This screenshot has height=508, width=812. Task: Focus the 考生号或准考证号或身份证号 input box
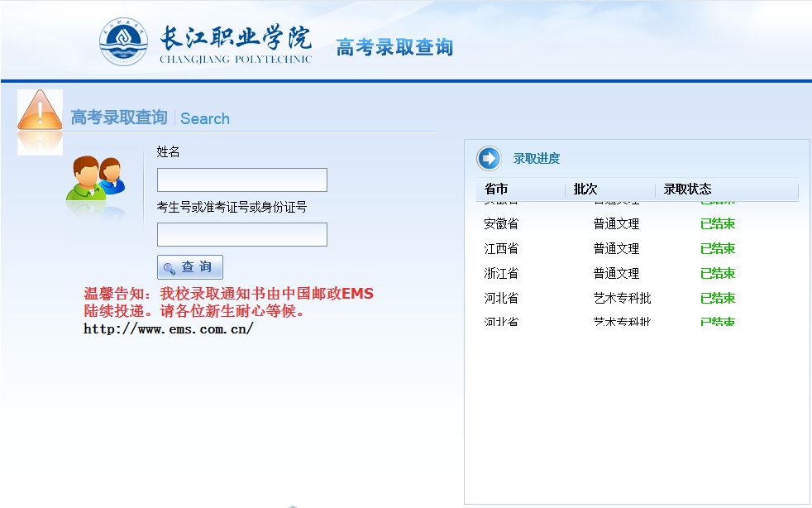click(x=241, y=234)
